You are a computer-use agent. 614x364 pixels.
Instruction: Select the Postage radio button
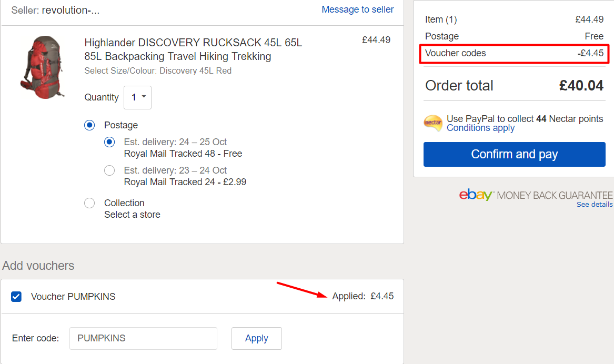click(89, 125)
